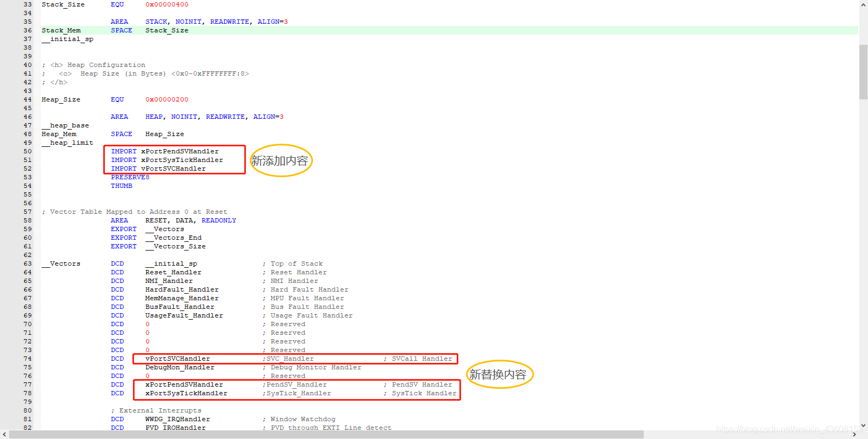Select the Heap_Mem label
This screenshot has width=868, height=439.
tap(59, 134)
